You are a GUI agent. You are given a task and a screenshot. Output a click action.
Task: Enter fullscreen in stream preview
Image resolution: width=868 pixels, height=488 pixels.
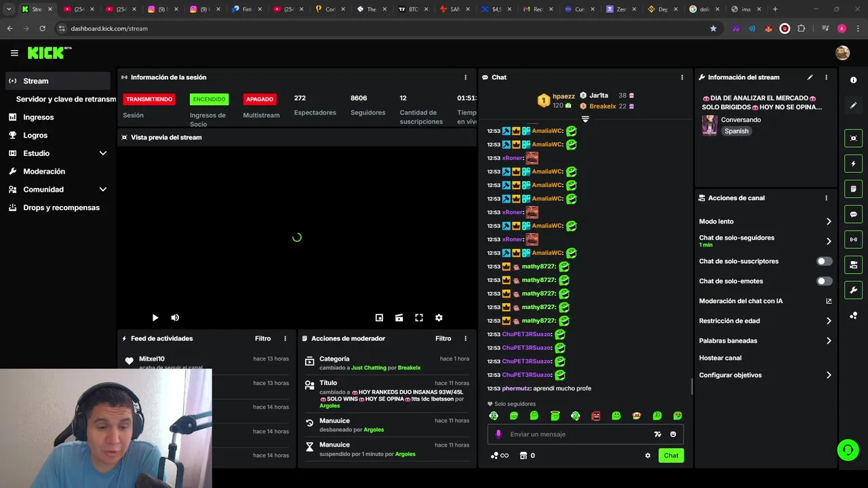(x=419, y=317)
